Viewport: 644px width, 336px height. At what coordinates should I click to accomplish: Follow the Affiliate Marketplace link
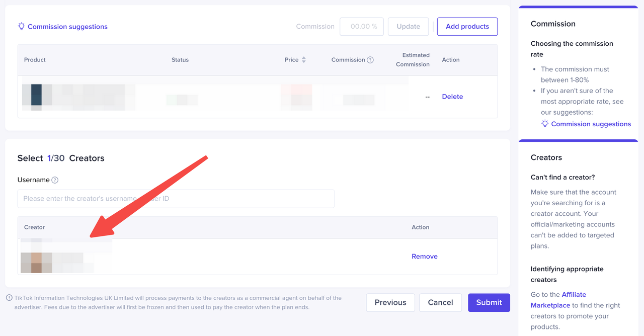tap(558, 300)
